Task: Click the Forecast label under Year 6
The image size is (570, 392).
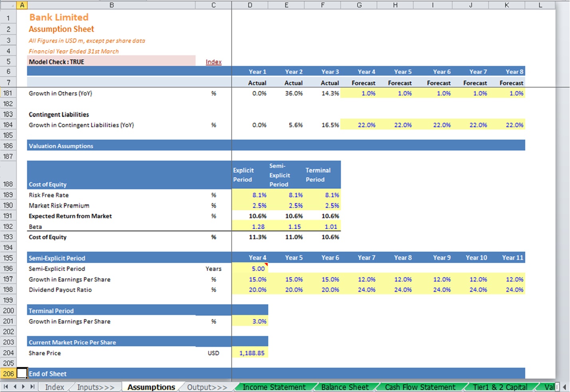Action: tap(439, 83)
